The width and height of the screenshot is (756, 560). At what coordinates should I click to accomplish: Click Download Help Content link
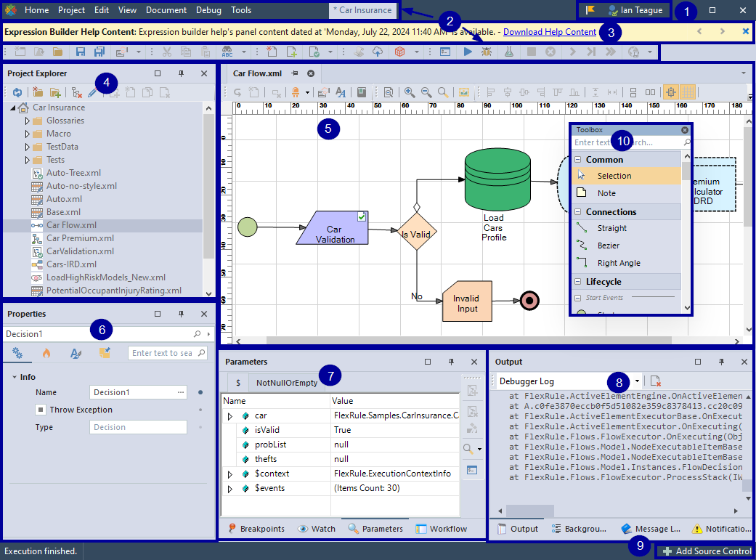point(550,32)
